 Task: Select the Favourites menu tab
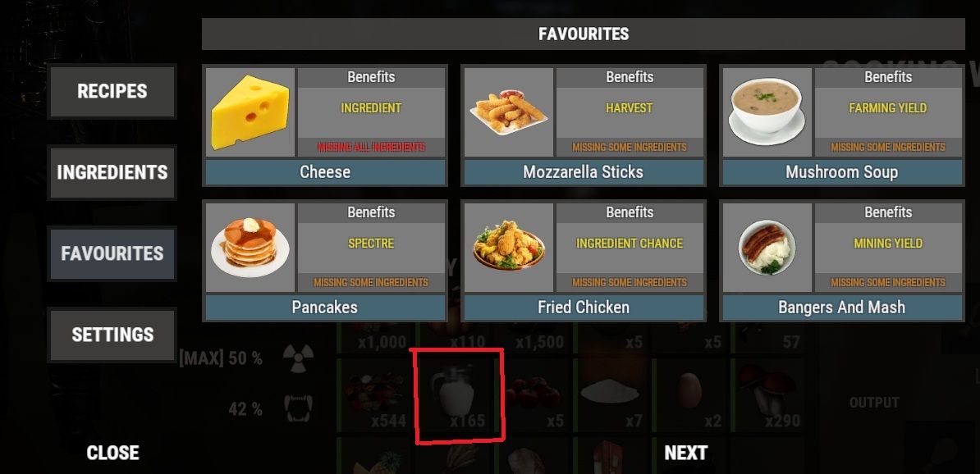112,253
